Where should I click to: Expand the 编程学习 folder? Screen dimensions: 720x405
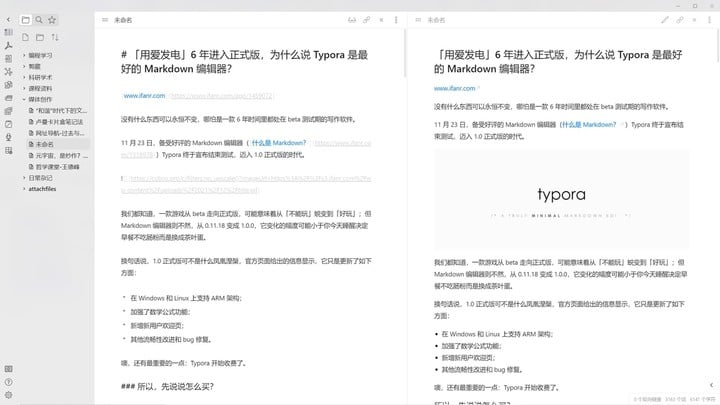coord(40,55)
